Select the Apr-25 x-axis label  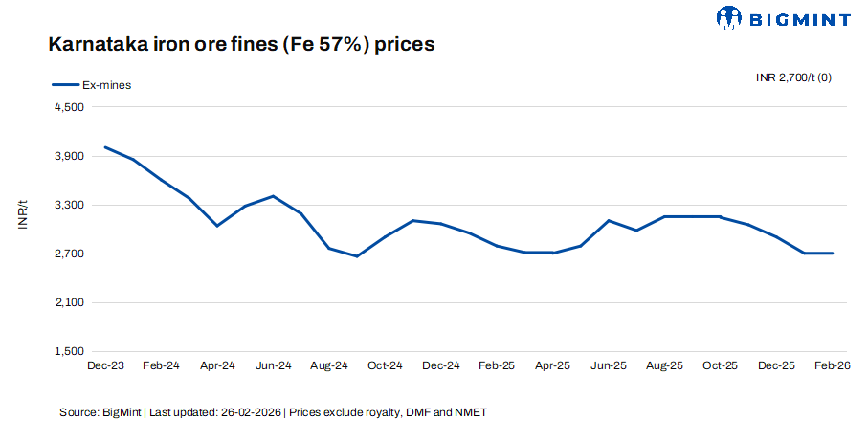pyautogui.click(x=552, y=365)
